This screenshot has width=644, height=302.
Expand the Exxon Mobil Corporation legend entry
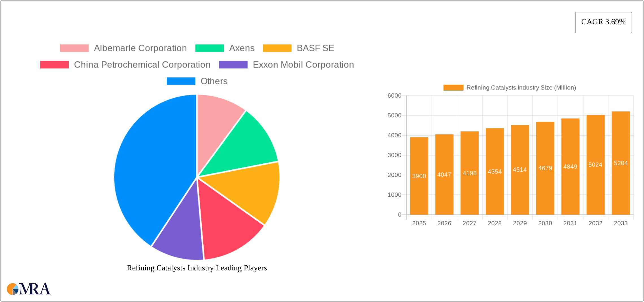click(x=303, y=64)
